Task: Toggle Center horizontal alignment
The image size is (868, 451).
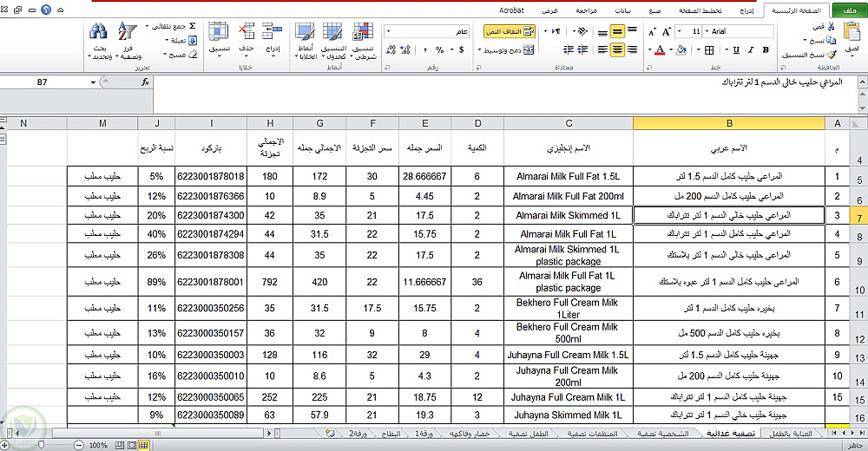Action: 616,49
